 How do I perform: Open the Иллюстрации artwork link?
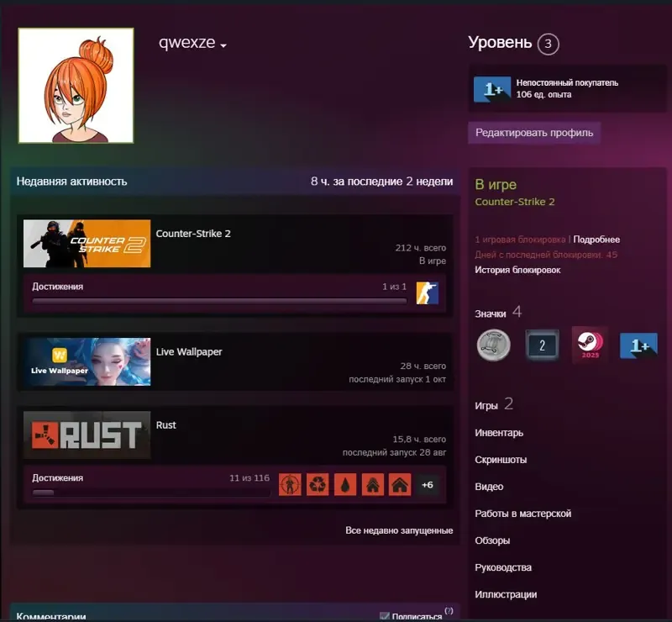point(506,594)
